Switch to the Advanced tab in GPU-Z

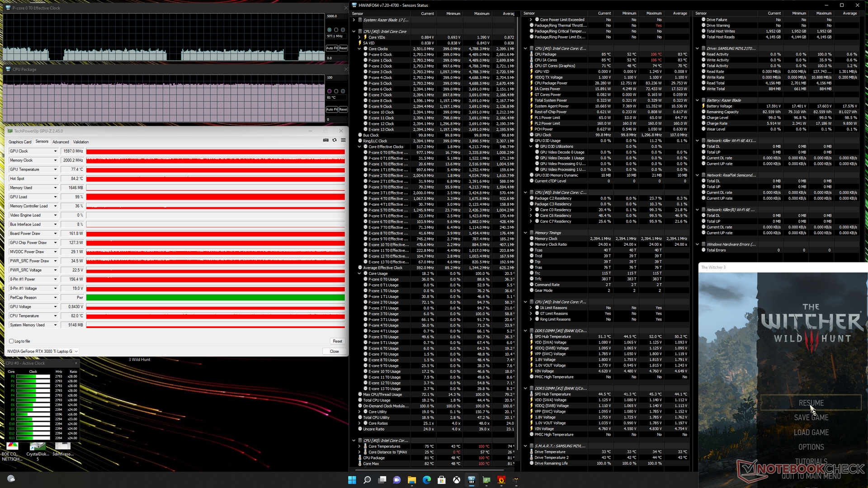[x=61, y=142]
